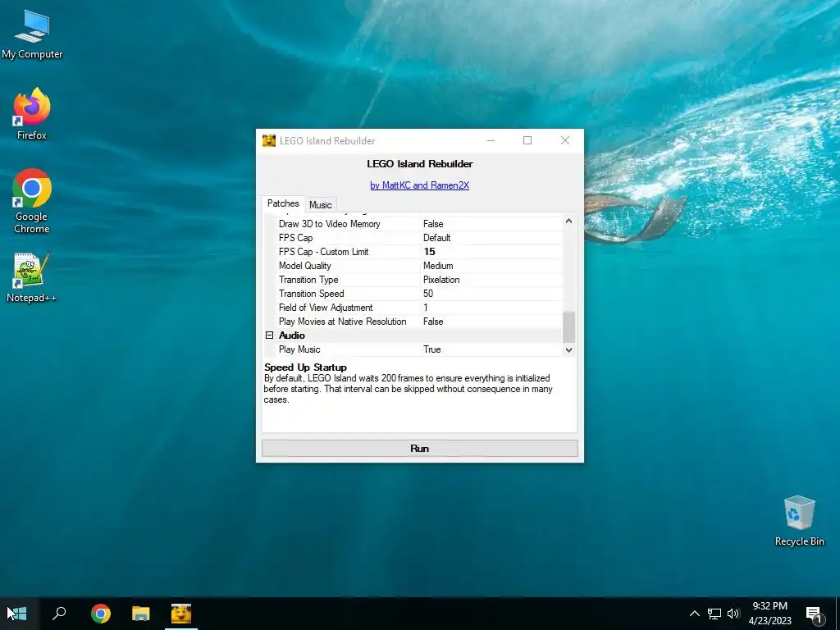
Task: Open Chrome from the taskbar
Action: [x=100, y=614]
